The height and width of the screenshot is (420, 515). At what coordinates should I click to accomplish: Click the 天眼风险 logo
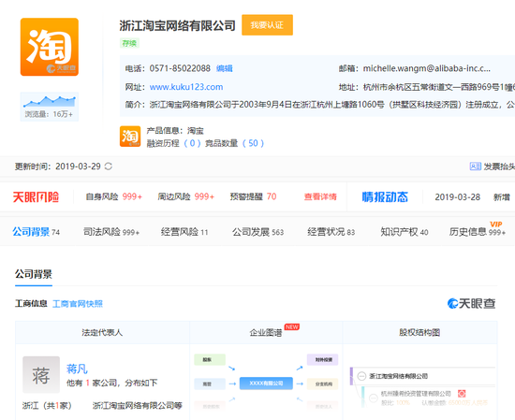pyautogui.click(x=36, y=196)
